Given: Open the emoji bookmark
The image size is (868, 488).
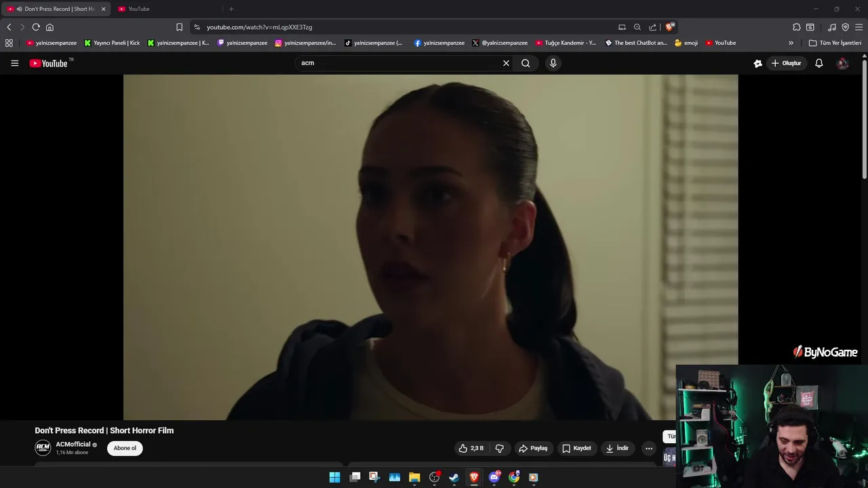Looking at the screenshot, I should coord(686,43).
